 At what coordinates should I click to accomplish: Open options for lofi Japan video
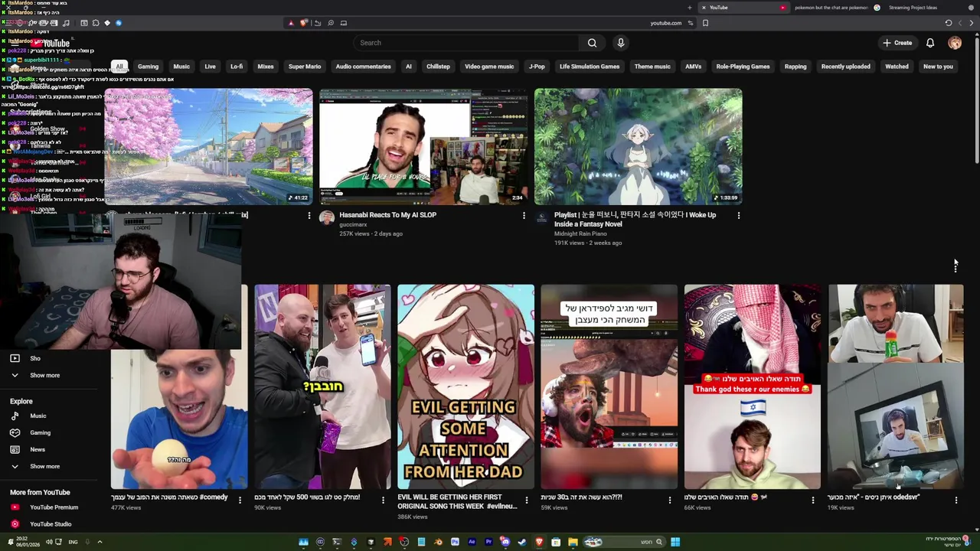309,216
